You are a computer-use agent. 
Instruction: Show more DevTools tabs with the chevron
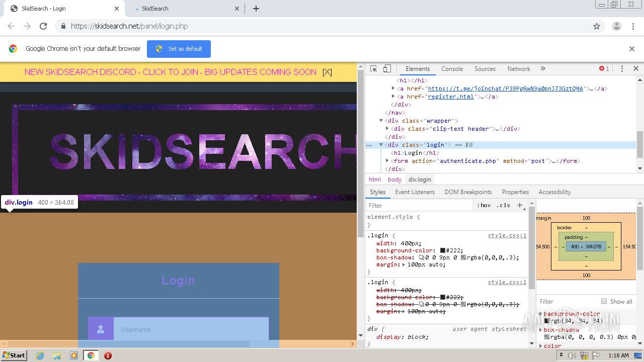543,69
